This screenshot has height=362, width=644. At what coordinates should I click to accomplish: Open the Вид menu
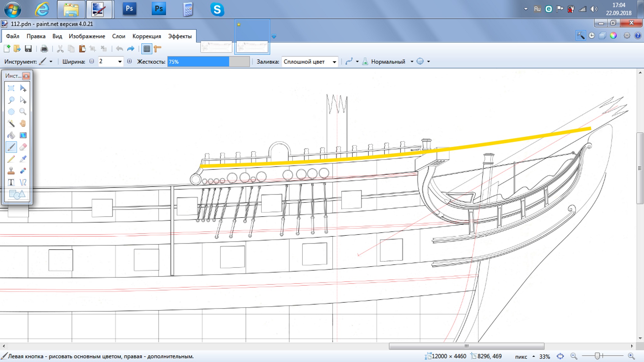(x=57, y=36)
